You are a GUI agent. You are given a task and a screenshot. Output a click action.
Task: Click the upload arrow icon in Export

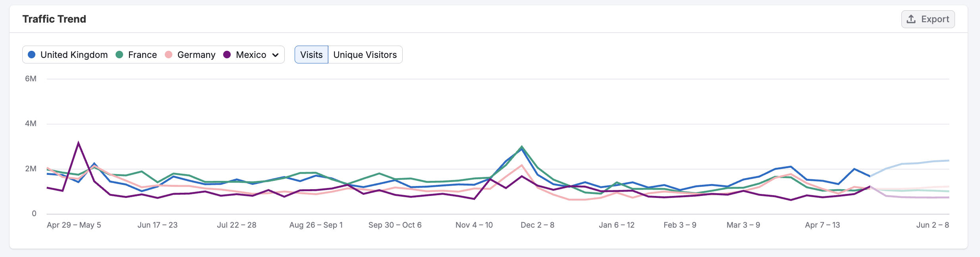pyautogui.click(x=911, y=19)
